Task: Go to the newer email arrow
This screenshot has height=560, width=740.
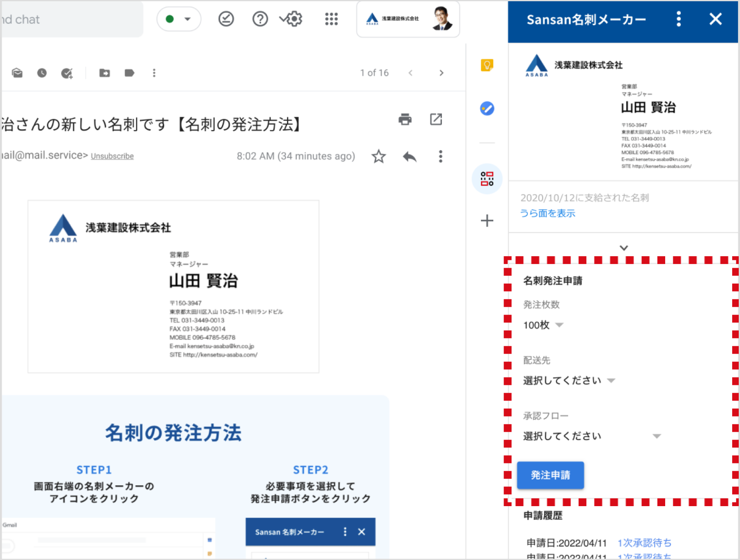Action: pos(410,73)
